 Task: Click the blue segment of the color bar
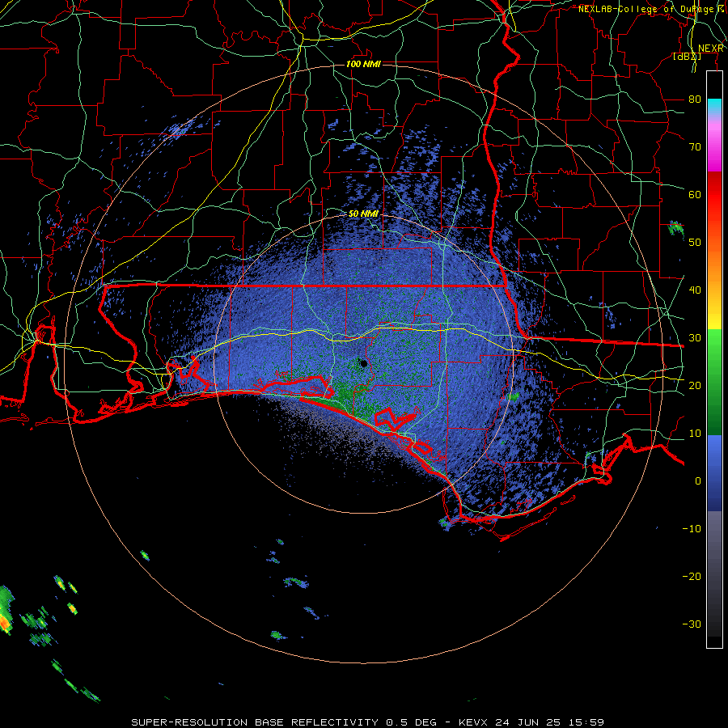(x=714, y=472)
